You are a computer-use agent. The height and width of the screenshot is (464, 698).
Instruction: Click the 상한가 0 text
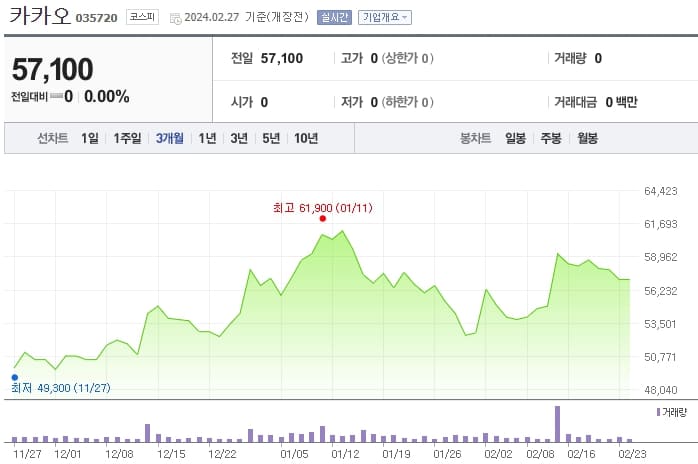pos(408,58)
